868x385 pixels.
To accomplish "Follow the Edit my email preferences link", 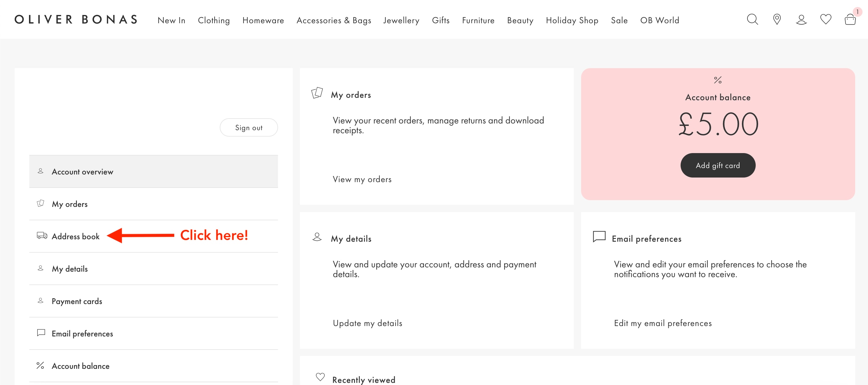I will pyautogui.click(x=663, y=323).
